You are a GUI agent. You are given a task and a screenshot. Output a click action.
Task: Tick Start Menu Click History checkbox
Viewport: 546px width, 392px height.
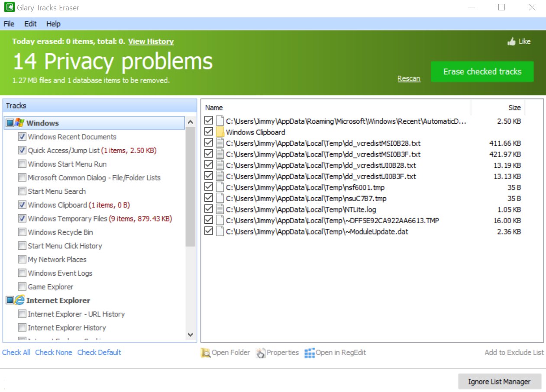22,246
